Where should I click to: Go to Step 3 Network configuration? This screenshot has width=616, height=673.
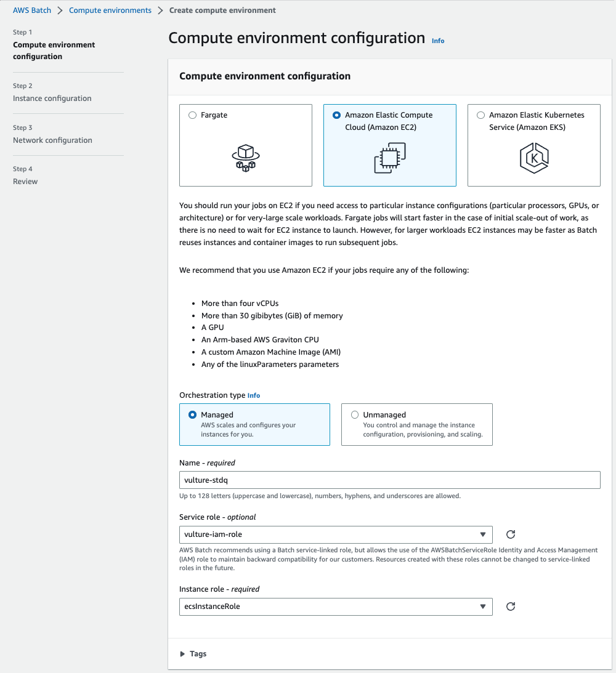coord(52,140)
